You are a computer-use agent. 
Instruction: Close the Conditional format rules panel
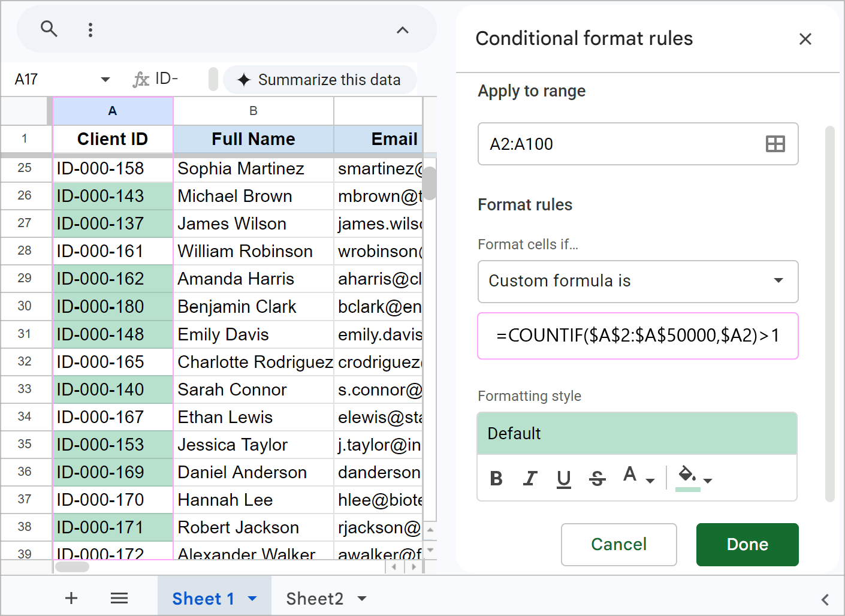coord(805,39)
